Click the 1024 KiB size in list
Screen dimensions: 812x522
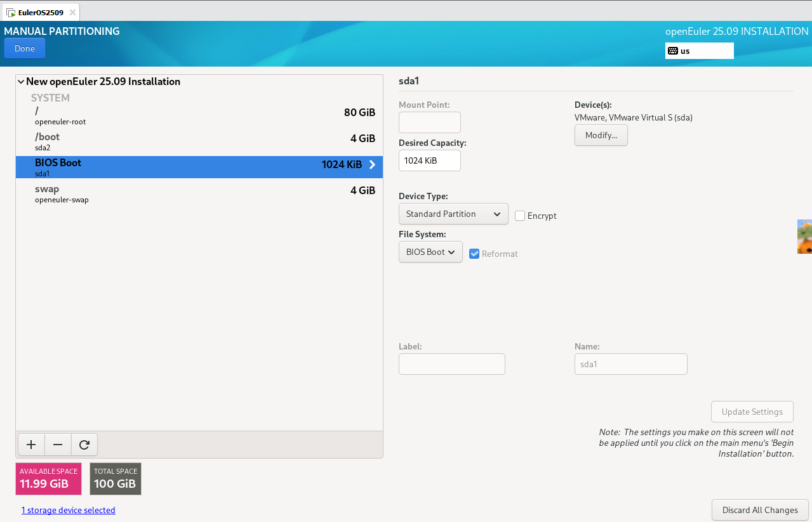pyautogui.click(x=342, y=164)
